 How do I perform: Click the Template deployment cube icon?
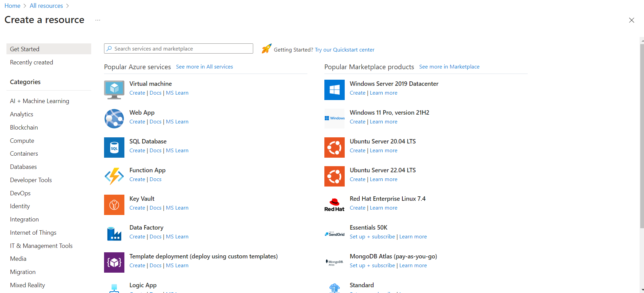pyautogui.click(x=114, y=262)
